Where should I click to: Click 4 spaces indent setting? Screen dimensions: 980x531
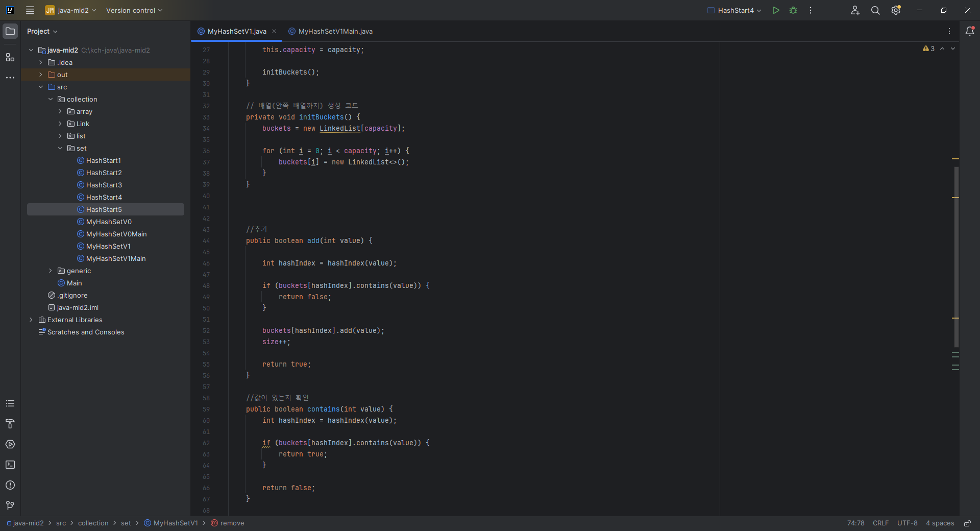(x=940, y=523)
